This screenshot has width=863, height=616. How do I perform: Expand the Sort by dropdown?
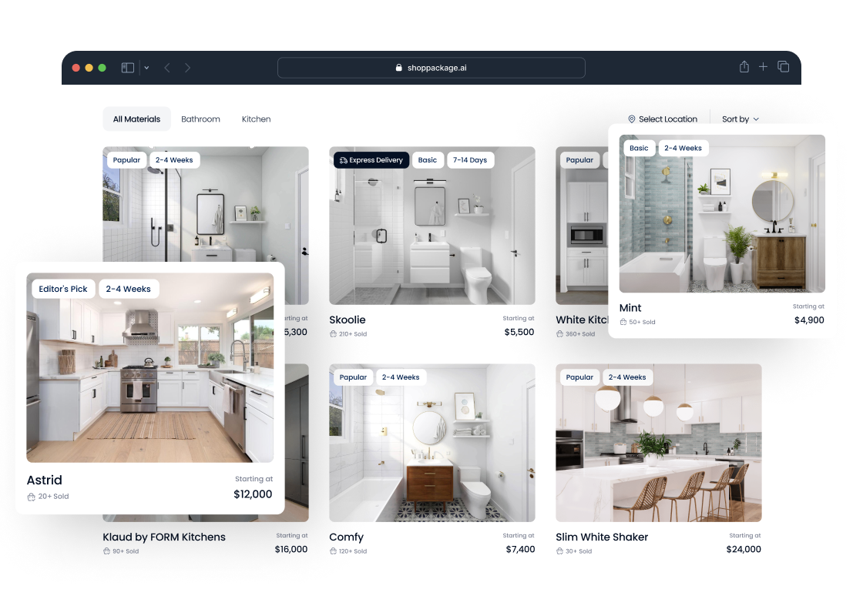pos(740,119)
